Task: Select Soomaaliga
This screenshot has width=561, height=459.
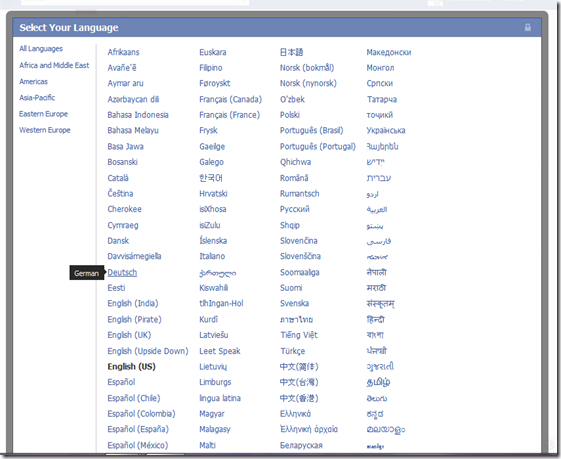Action: pos(299,272)
